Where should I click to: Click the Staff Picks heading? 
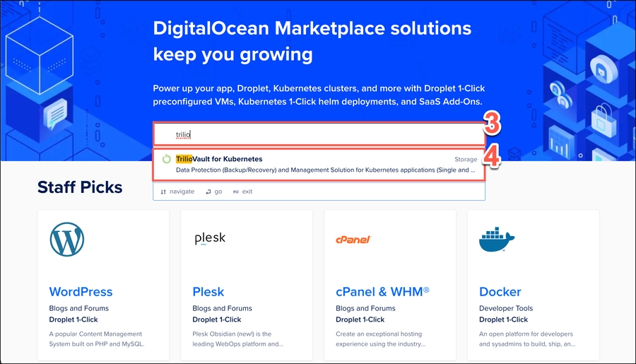click(80, 187)
